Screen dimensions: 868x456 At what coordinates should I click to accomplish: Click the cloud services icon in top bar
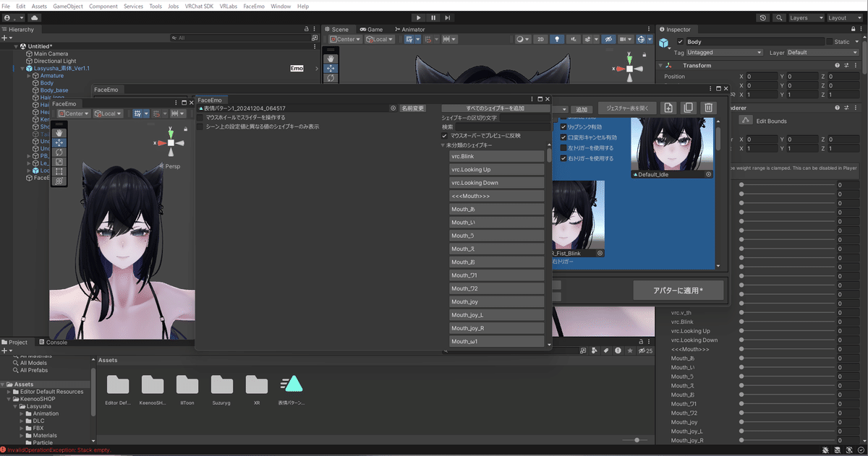pyautogui.click(x=35, y=17)
